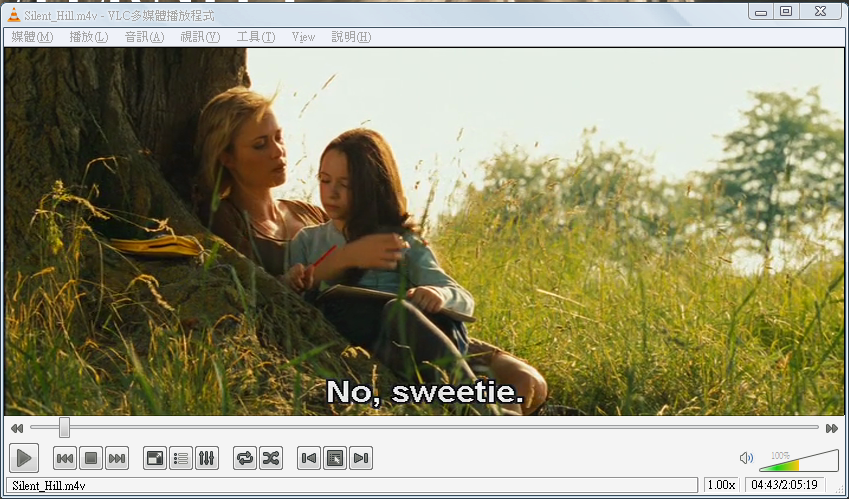This screenshot has height=499, width=849.
Task: Go to previous chapter button
Action: point(309,458)
